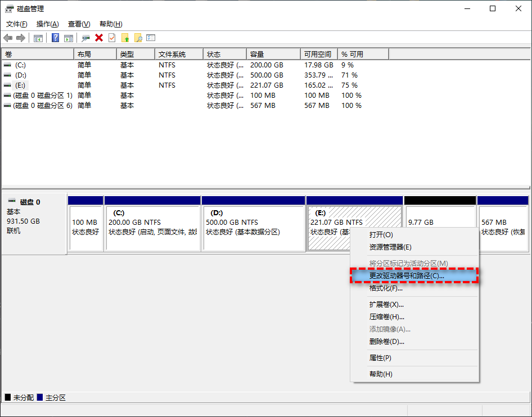532x417 pixels.
Task: Click 帮助(H) in the context menu
Action: (x=414, y=374)
